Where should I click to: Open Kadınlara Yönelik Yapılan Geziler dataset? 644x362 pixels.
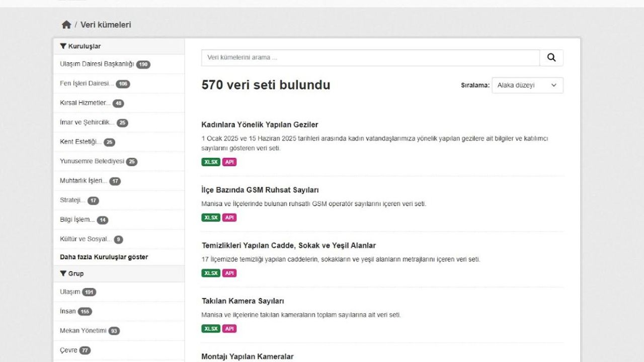coord(260,125)
